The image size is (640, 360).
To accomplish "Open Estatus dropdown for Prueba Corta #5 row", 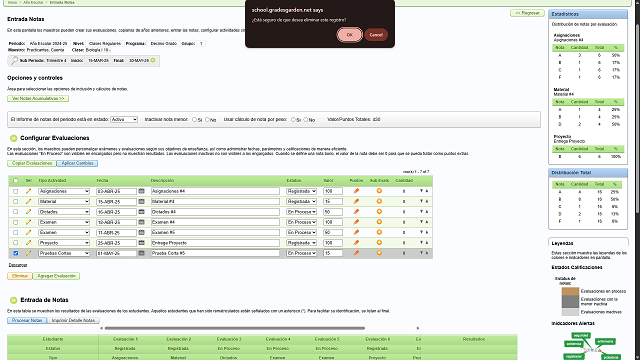I will [301, 253].
